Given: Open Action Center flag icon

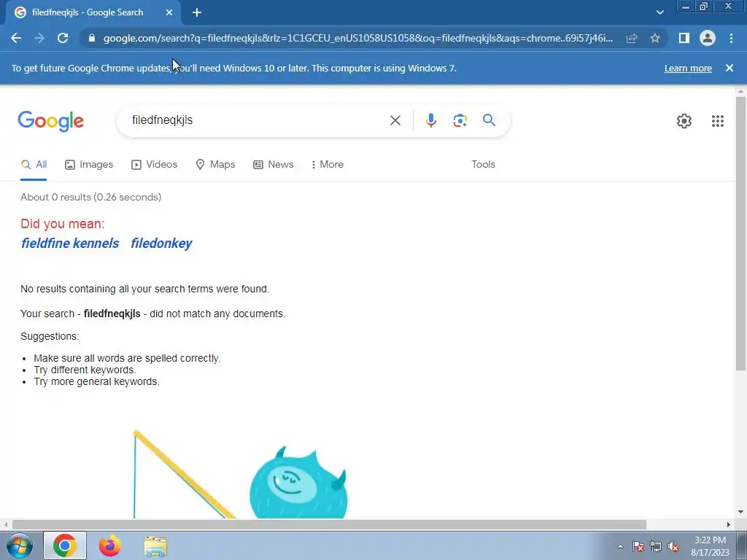Looking at the screenshot, I should [x=638, y=546].
